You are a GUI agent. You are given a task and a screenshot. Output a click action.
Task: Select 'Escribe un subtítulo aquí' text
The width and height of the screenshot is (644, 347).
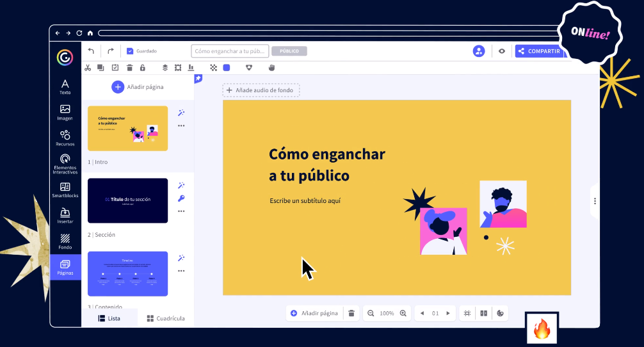tap(305, 201)
